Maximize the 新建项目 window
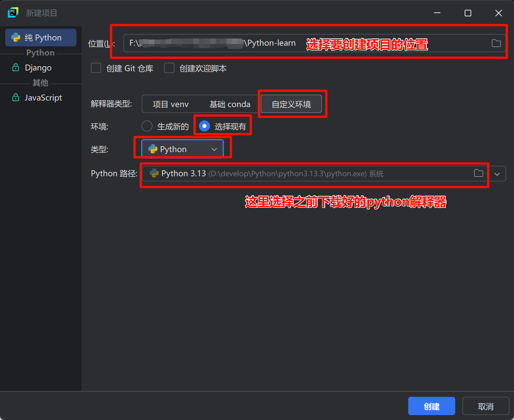514x420 pixels. (x=468, y=13)
